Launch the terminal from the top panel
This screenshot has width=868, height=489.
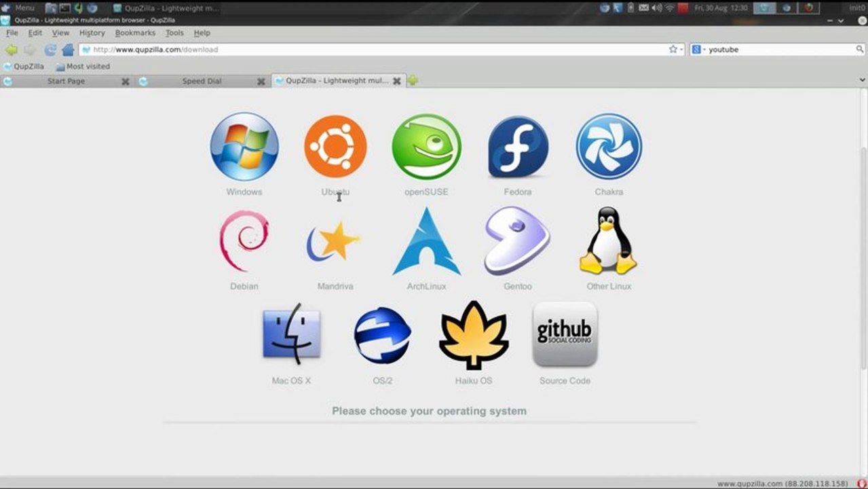(65, 8)
